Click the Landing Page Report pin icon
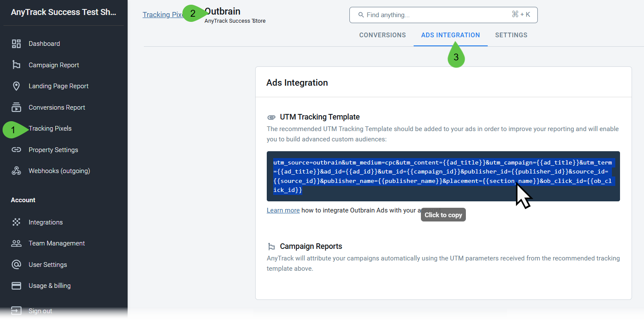 (16, 86)
